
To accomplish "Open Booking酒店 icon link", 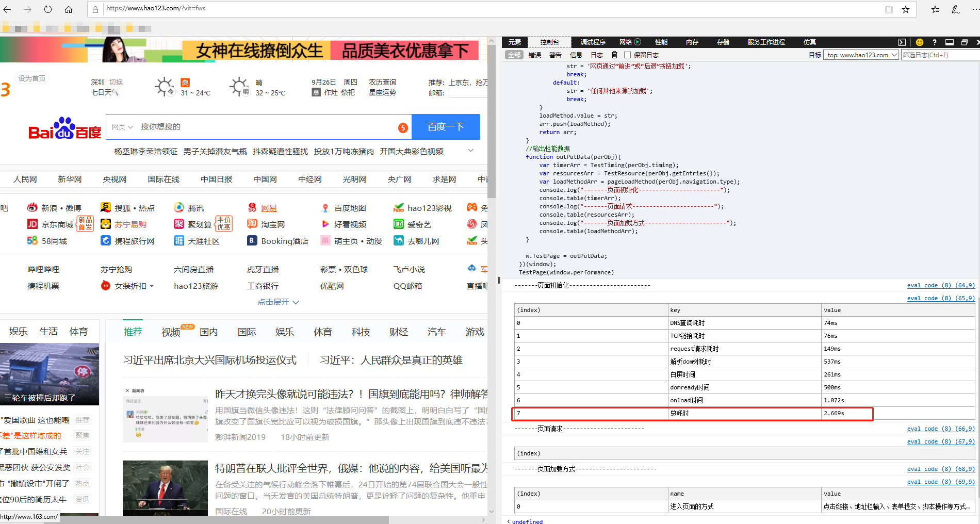I will [252, 240].
